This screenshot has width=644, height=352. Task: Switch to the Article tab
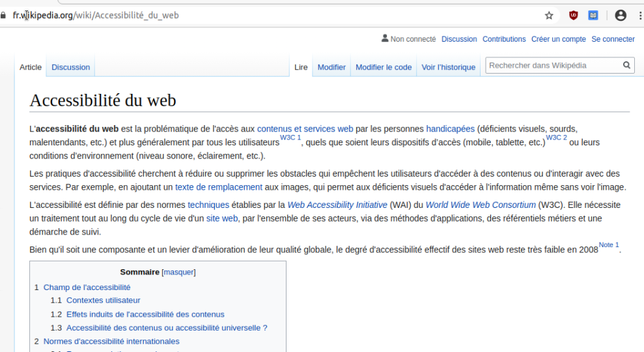[31, 67]
